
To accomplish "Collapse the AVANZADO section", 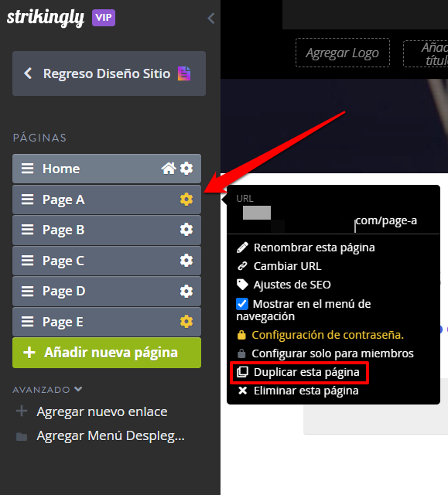I will click(47, 390).
